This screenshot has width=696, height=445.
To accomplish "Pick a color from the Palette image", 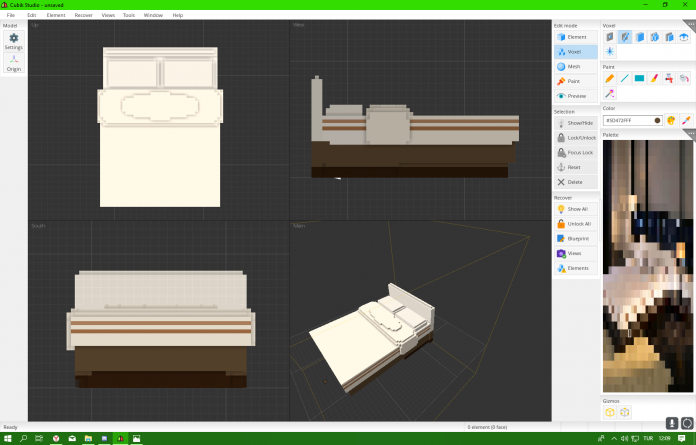I will coord(648,266).
